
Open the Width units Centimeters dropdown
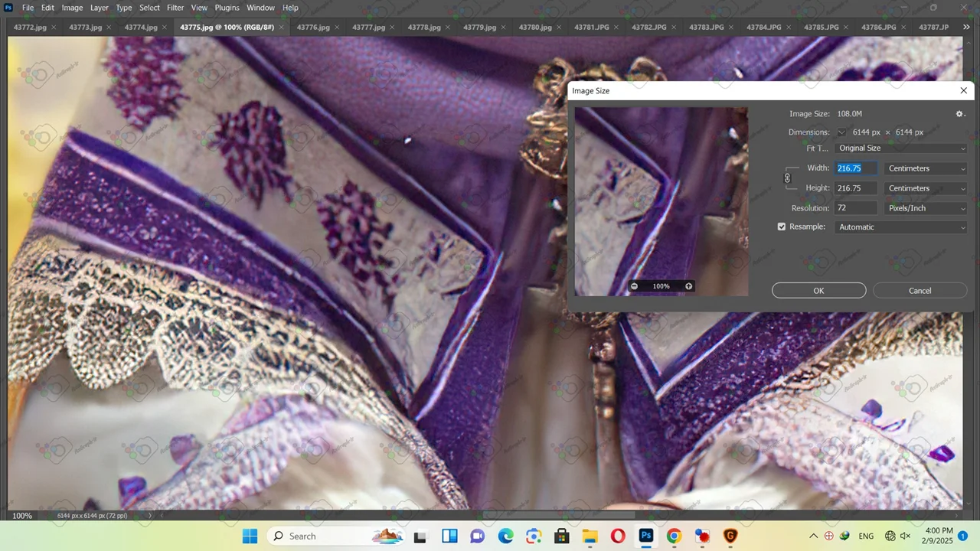coord(926,168)
